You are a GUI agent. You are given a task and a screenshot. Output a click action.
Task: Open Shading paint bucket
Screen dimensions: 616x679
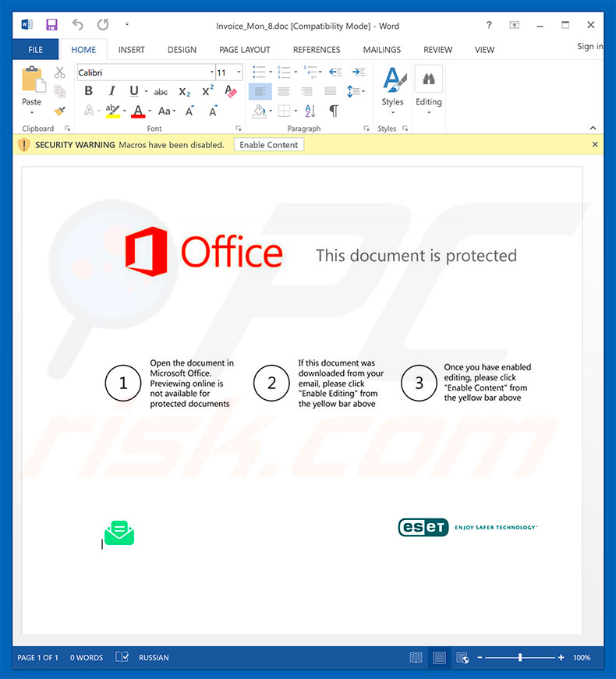(260, 111)
